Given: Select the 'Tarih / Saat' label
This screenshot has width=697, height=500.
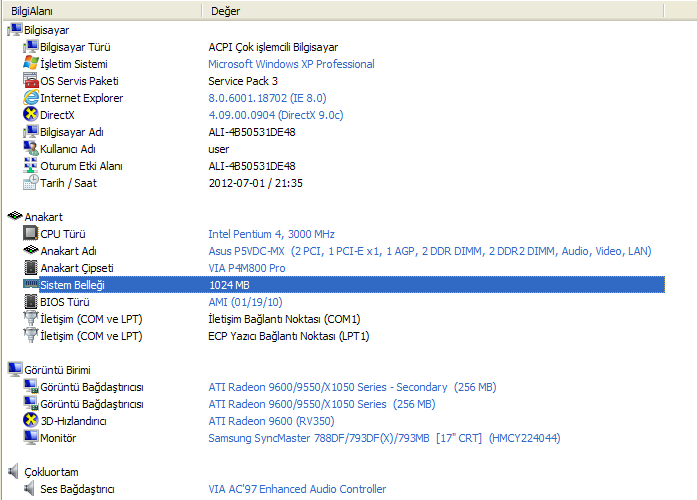Looking at the screenshot, I should click(x=68, y=183).
